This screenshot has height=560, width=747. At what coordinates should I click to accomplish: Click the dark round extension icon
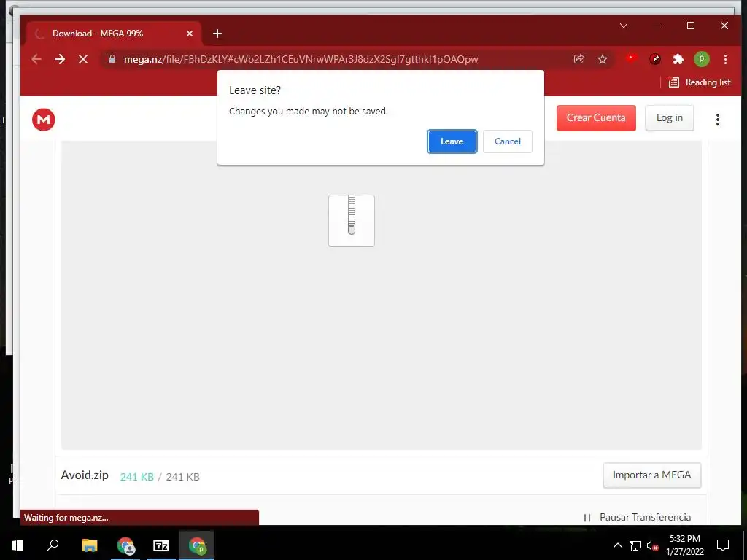click(x=655, y=59)
